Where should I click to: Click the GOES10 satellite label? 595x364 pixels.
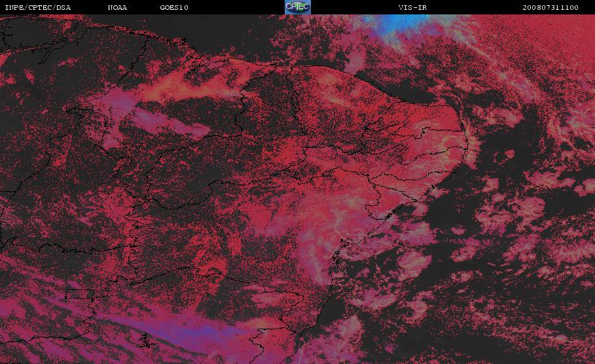coord(174,7)
